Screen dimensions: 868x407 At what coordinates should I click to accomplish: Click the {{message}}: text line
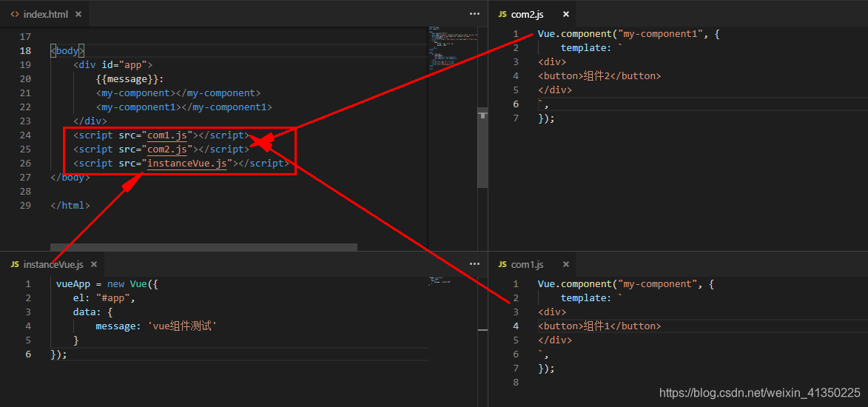pos(129,78)
